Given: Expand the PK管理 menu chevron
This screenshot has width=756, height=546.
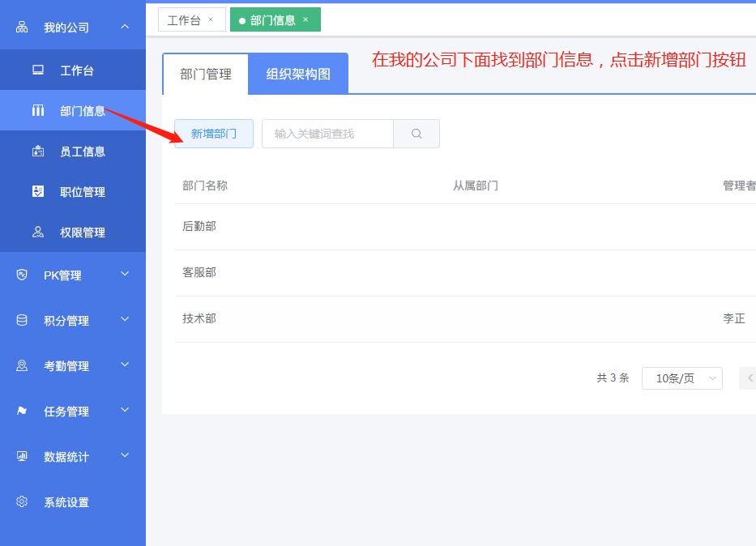Looking at the screenshot, I should point(125,274).
